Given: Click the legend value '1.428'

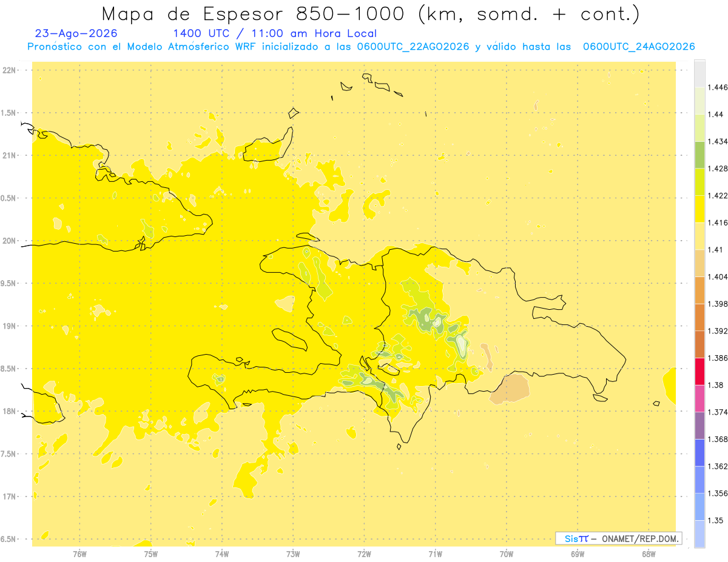Looking at the screenshot, I should [x=718, y=169].
